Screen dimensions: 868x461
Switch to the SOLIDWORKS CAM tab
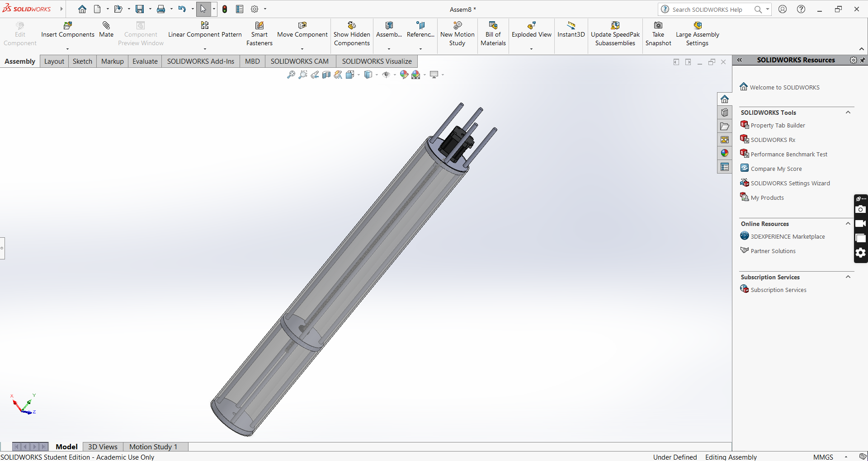coord(300,61)
